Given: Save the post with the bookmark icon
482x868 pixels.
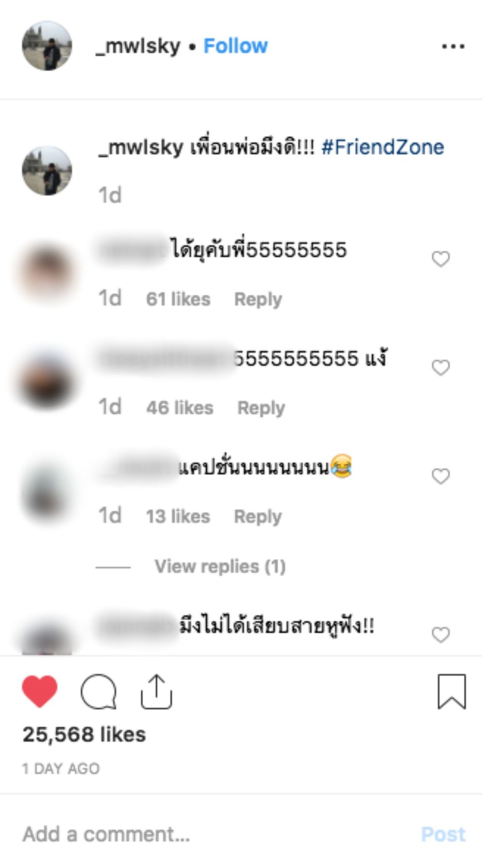Looking at the screenshot, I should tap(452, 692).
